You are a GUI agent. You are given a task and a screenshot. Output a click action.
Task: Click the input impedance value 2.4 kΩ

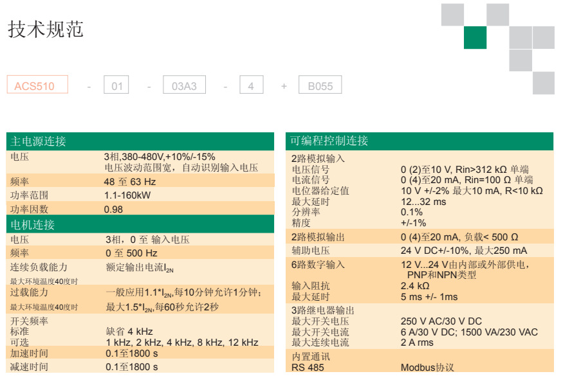(415, 286)
